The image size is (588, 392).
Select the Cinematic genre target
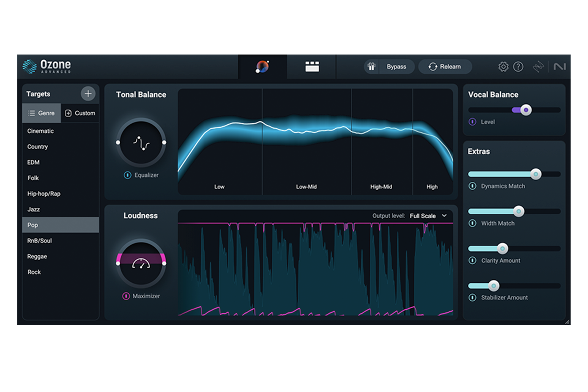[x=61, y=131]
